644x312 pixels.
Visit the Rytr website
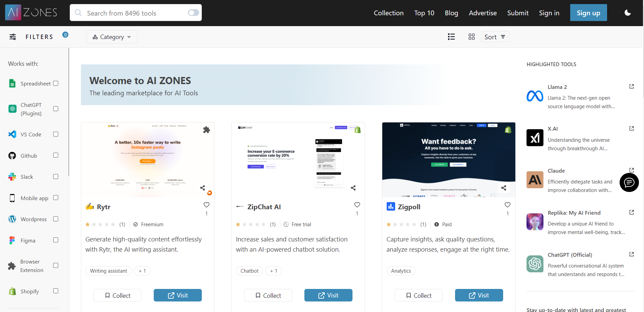click(178, 295)
